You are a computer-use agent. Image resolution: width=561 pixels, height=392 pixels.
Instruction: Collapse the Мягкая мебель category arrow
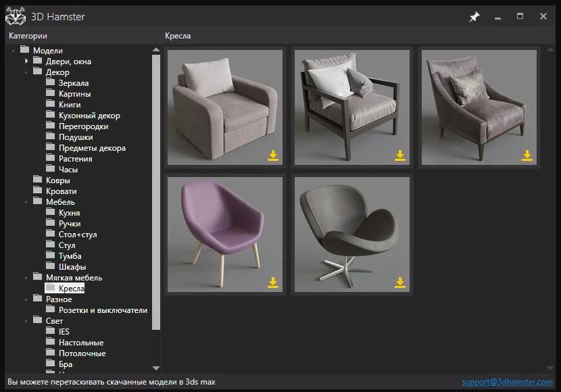[x=26, y=278]
